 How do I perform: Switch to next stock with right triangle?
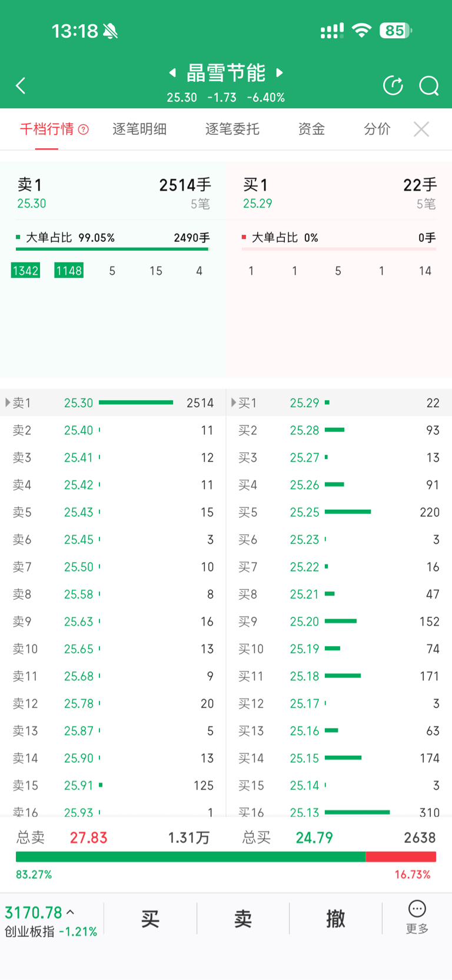pyautogui.click(x=280, y=72)
